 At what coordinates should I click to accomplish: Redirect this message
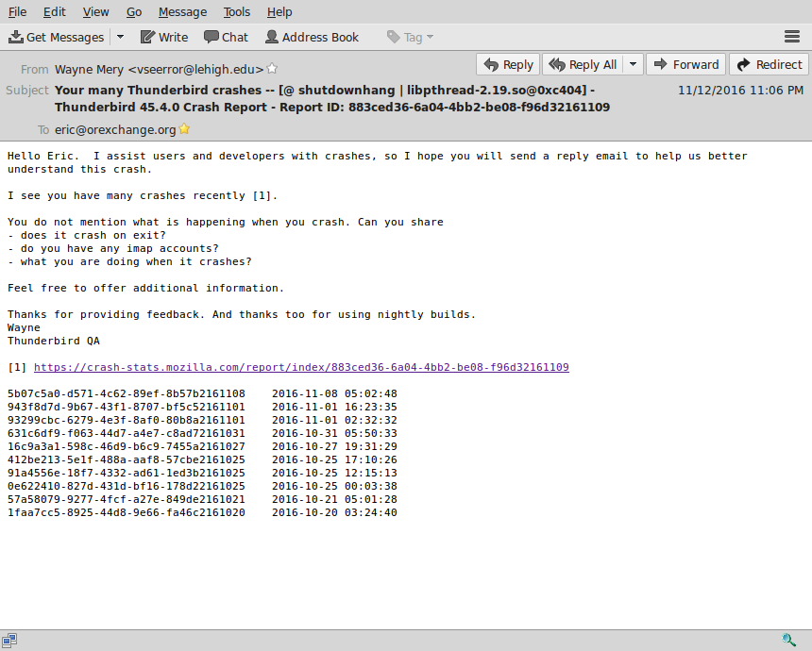769,65
